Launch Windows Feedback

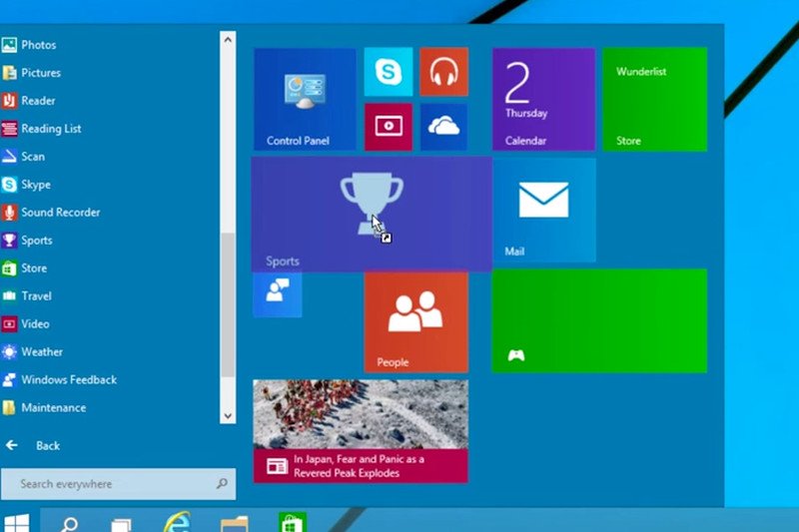60,379
